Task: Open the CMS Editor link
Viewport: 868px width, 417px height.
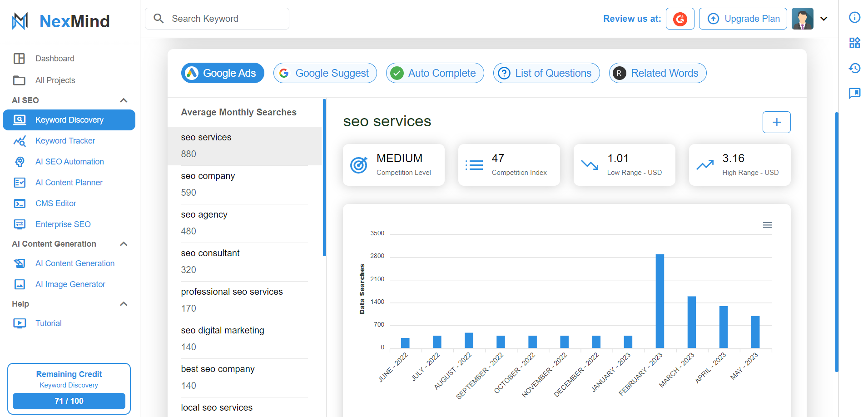Action: coord(56,204)
